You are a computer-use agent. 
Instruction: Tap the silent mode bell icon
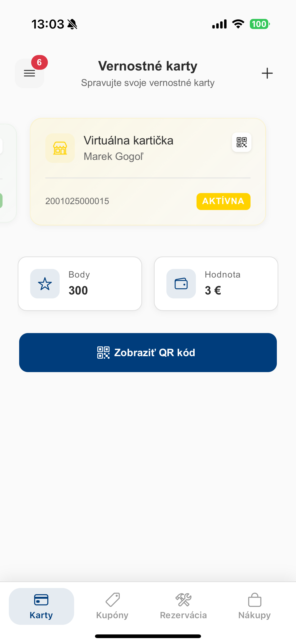72,24
